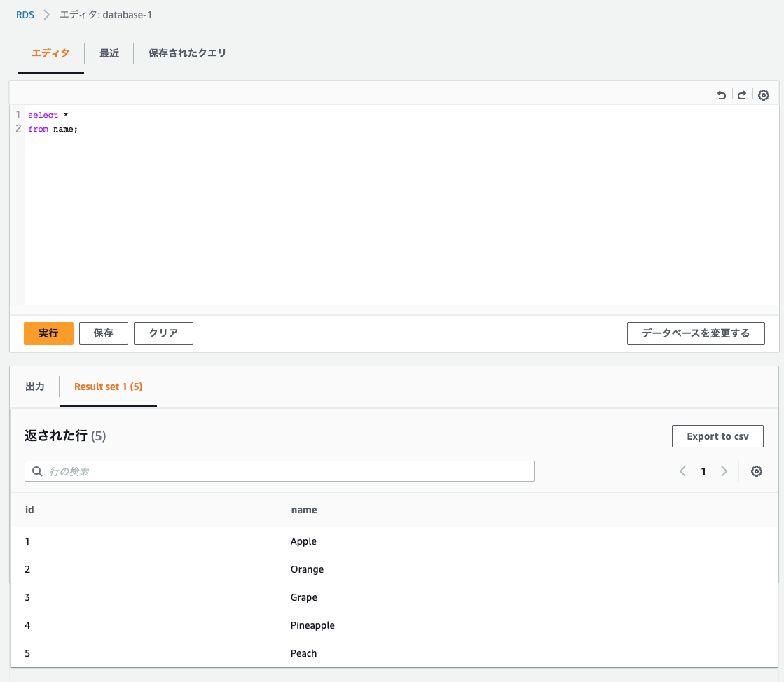Click the データベースを変更する button
Screen dimensions: 784x682
[x=696, y=333]
